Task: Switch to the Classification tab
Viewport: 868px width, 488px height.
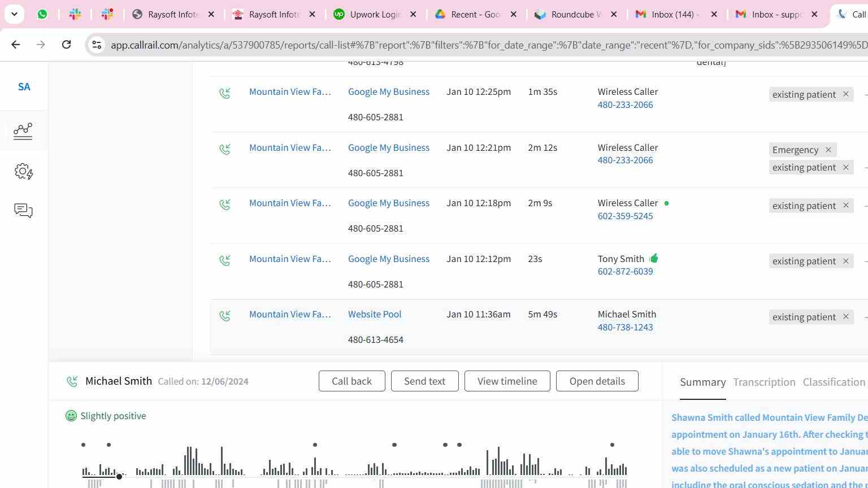Action: pyautogui.click(x=834, y=382)
